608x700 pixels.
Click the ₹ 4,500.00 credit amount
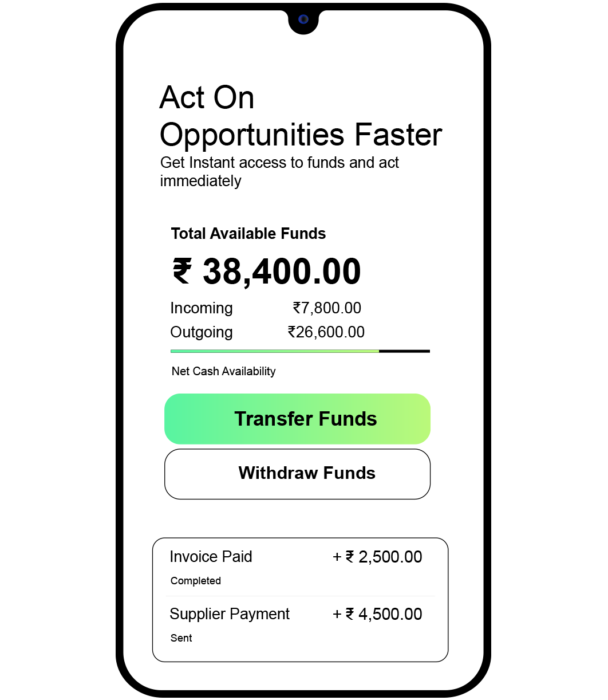[x=377, y=614]
